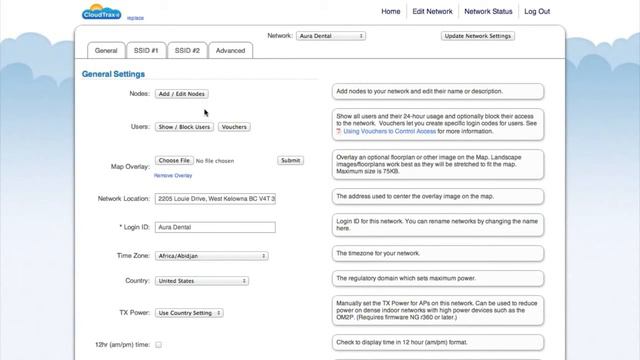The image size is (640, 360).
Task: Click Show / Block Users button
Action: tap(184, 127)
